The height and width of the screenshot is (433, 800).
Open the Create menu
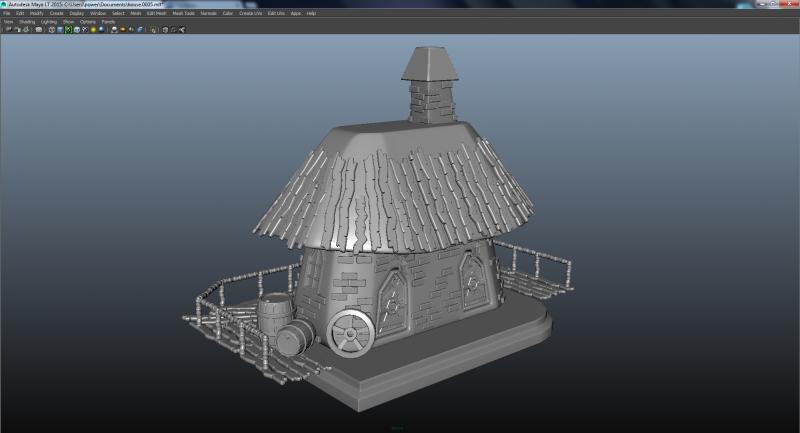[57, 13]
